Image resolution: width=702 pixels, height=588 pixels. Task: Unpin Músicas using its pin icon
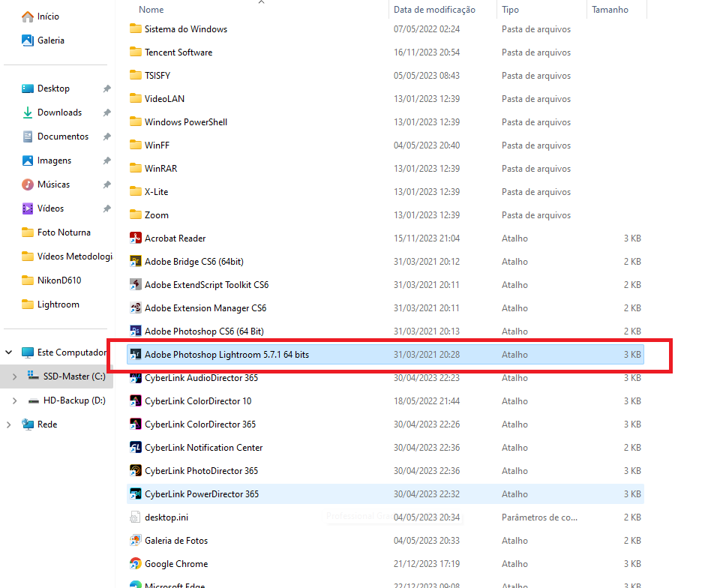pos(106,184)
